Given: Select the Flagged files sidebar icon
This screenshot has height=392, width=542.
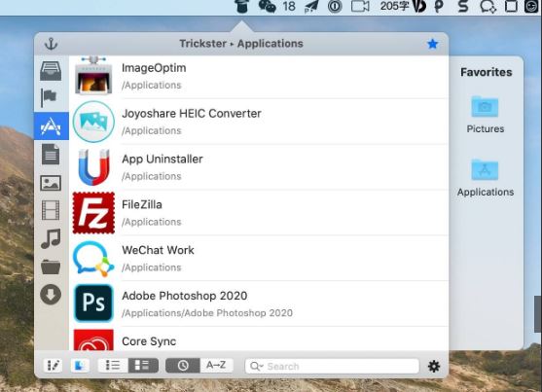Looking at the screenshot, I should tap(49, 98).
